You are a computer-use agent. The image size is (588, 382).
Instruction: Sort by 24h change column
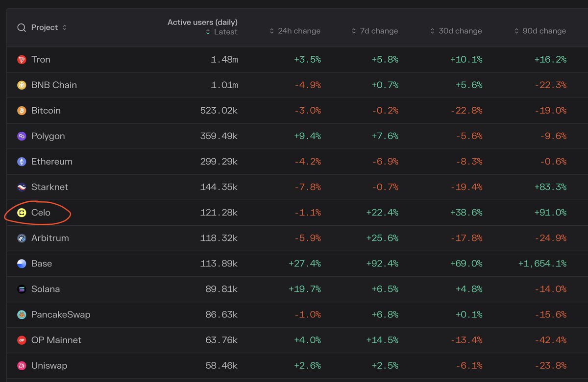(x=295, y=31)
